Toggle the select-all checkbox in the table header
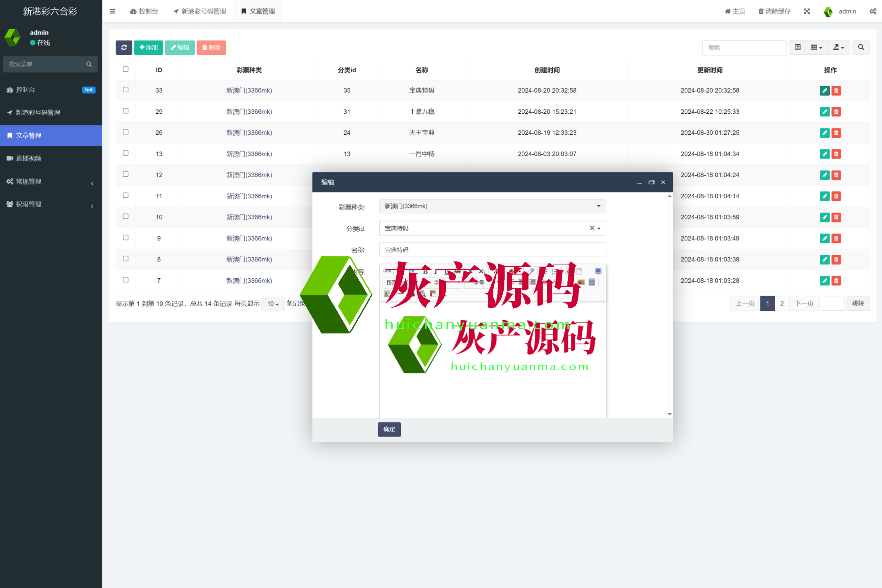This screenshot has height=588, width=882. coord(126,69)
